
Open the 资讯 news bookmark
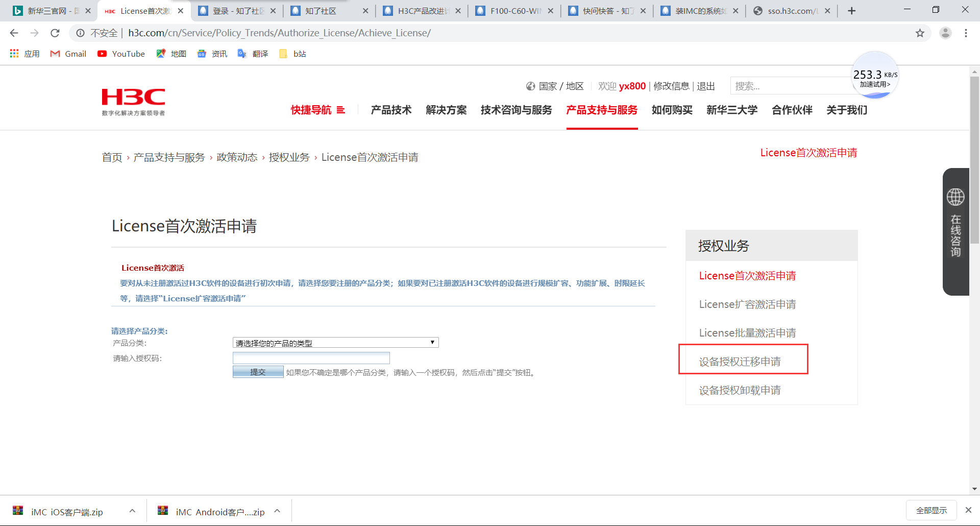(212, 54)
